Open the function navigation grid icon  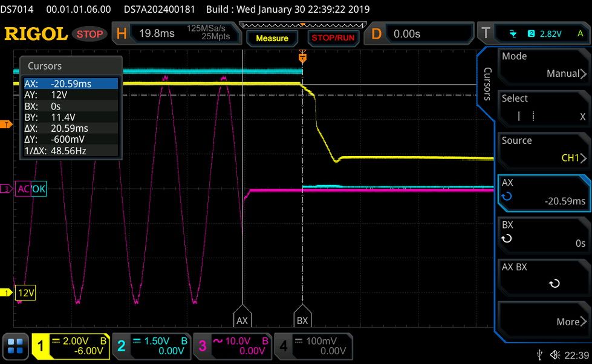click(x=16, y=346)
